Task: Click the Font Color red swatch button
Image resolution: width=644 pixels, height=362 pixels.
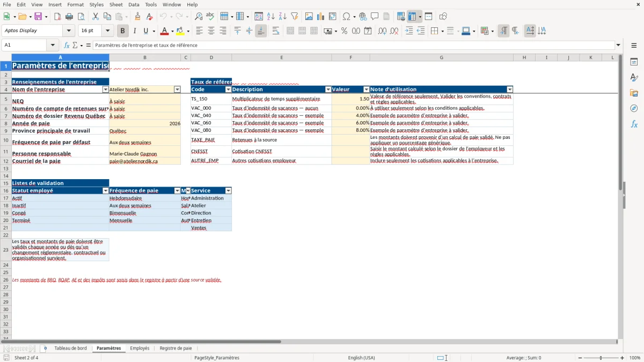Action: (x=164, y=31)
